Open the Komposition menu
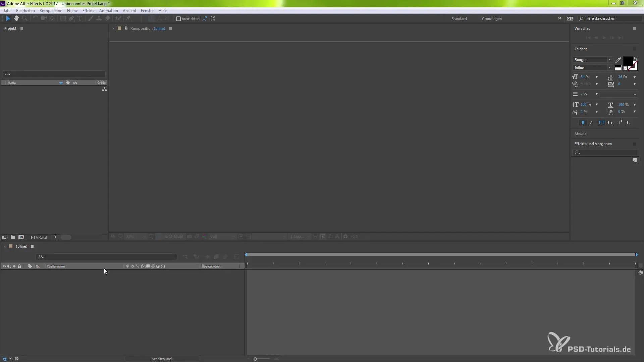 point(51,11)
